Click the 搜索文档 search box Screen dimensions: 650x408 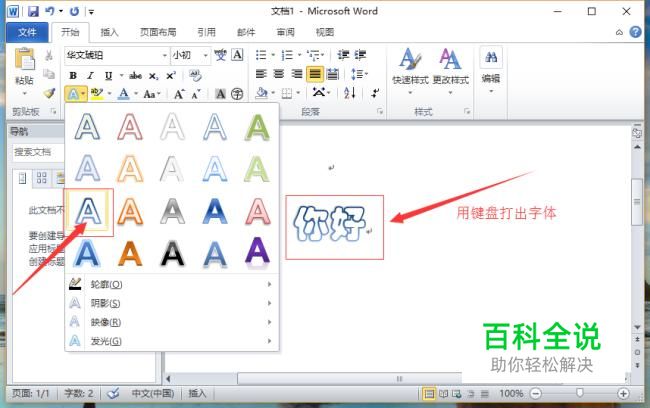pyautogui.click(x=38, y=152)
